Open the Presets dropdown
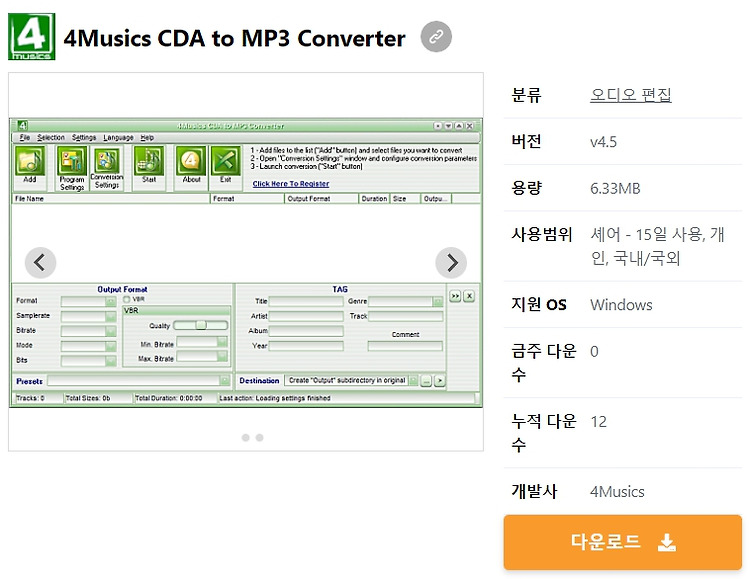The height and width of the screenshot is (579, 750). point(224,381)
